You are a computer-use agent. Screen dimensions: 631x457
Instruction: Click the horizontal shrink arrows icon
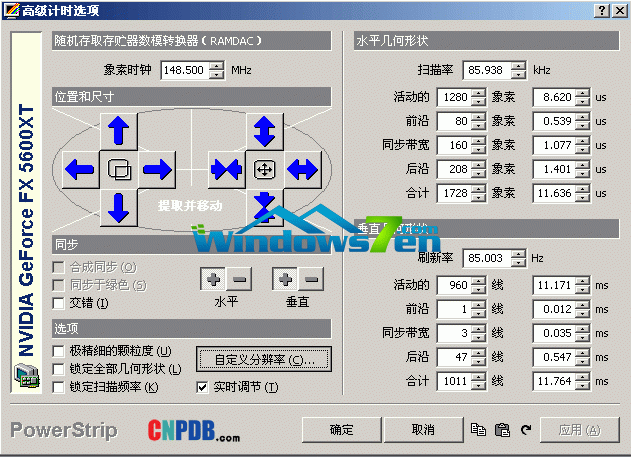(226, 168)
